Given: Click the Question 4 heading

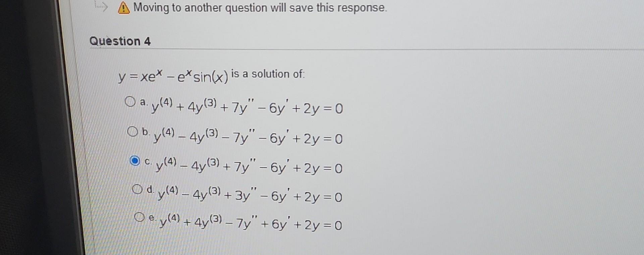Looking at the screenshot, I should tap(121, 41).
